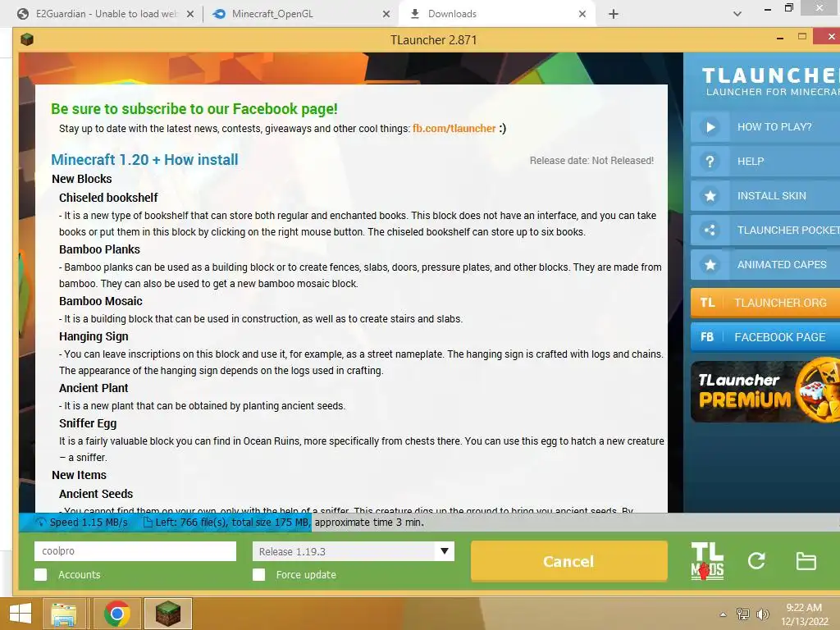Click the HELP menu label
The height and width of the screenshot is (630, 840).
pos(751,162)
